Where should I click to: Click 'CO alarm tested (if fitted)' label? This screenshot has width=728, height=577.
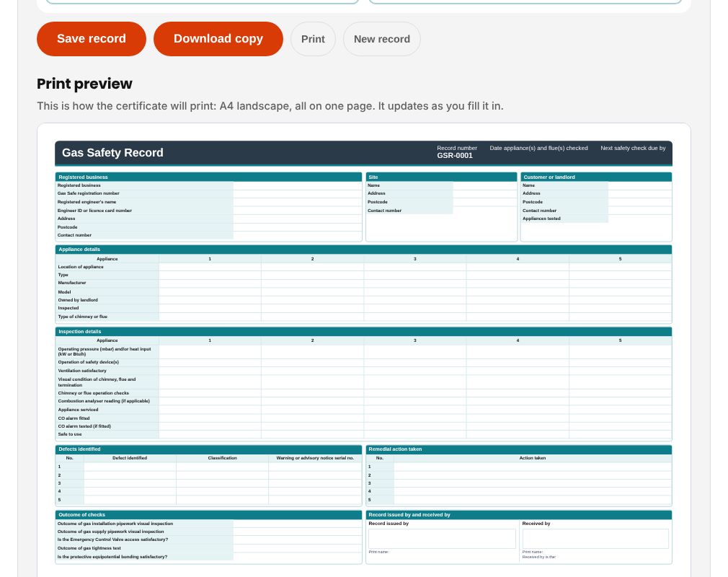[x=84, y=426]
